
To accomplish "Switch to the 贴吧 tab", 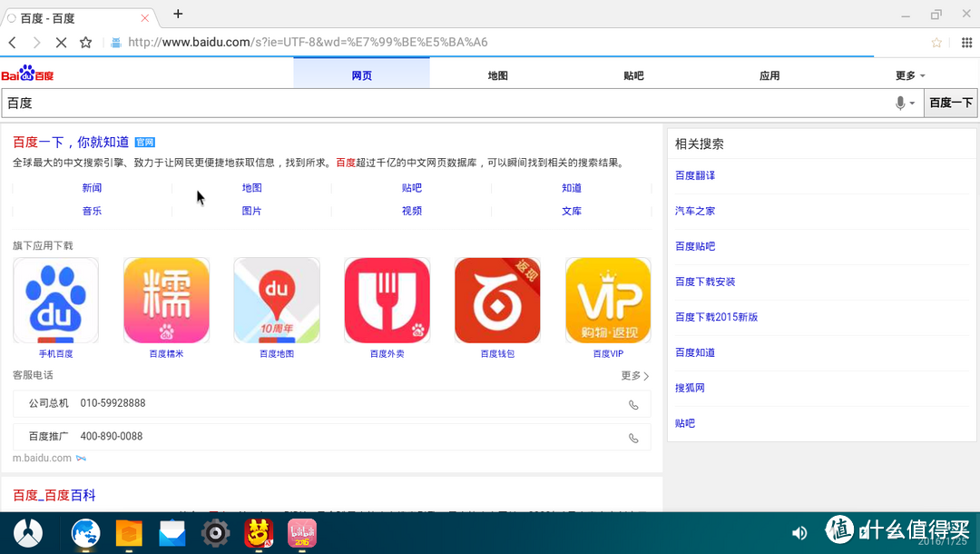I will point(633,75).
